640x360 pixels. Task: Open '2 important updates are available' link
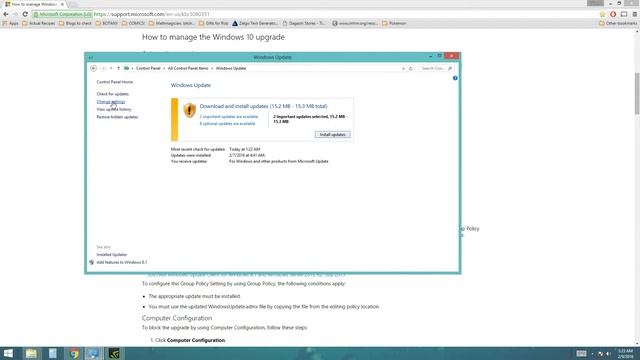click(229, 117)
